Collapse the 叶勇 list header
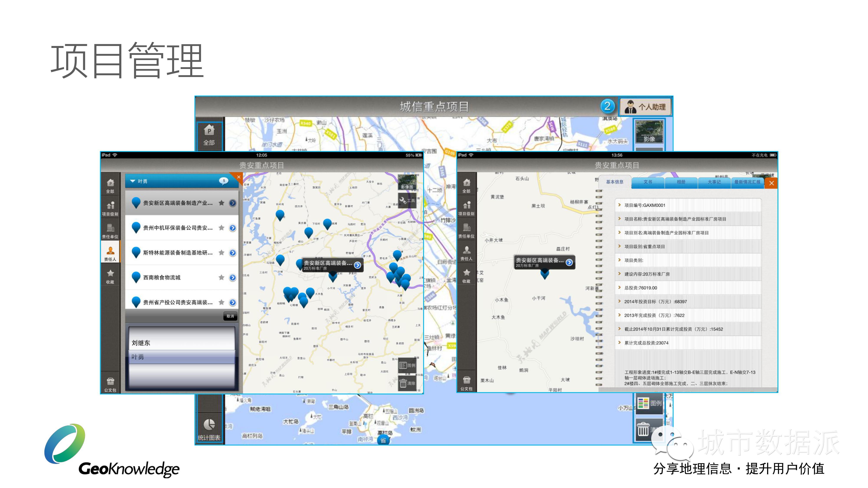The width and height of the screenshot is (868, 488). [133, 181]
